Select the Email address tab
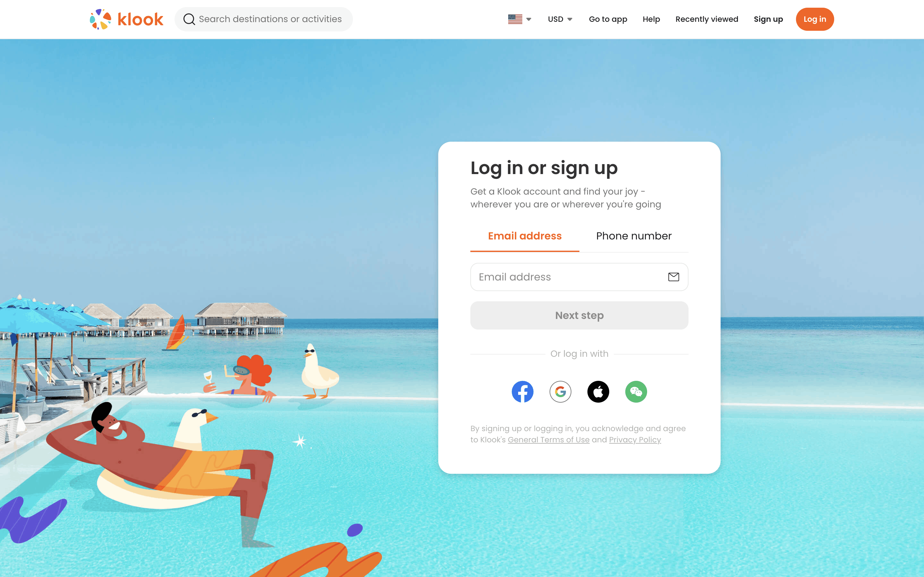 pos(525,236)
